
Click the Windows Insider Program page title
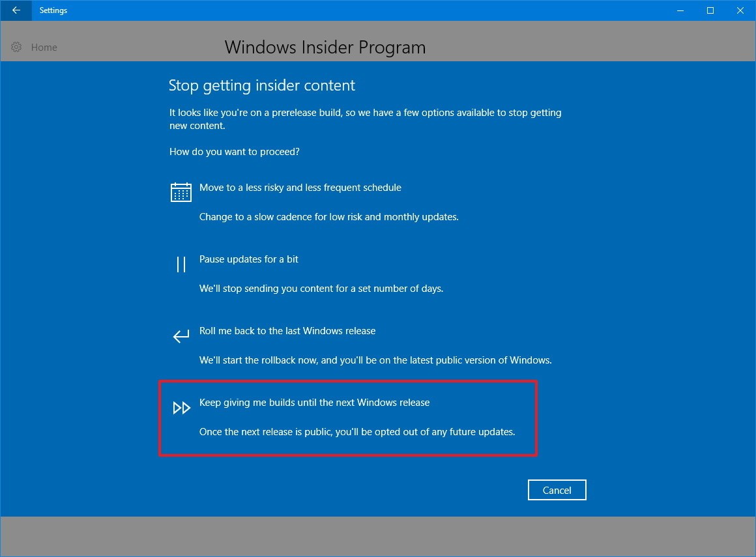[325, 47]
